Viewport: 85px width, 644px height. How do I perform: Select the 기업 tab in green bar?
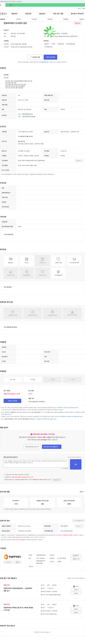click(11, 5)
